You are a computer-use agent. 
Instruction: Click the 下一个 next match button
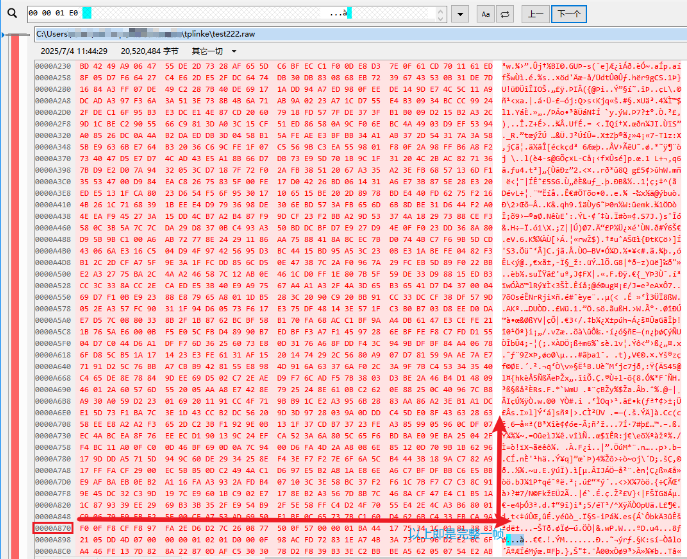pyautogui.click(x=569, y=14)
